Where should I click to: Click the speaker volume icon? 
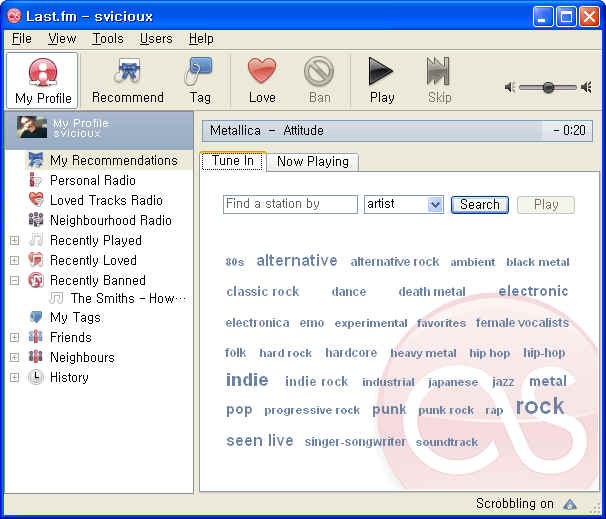tap(510, 87)
